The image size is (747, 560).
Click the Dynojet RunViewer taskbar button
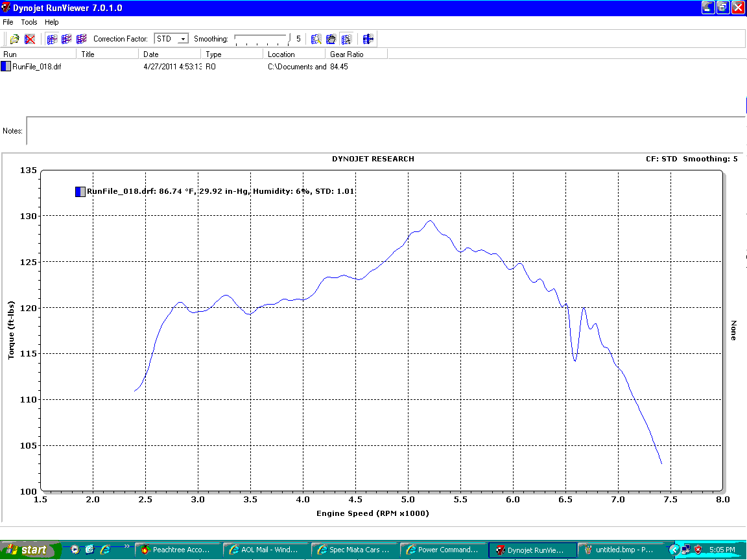[x=532, y=550]
